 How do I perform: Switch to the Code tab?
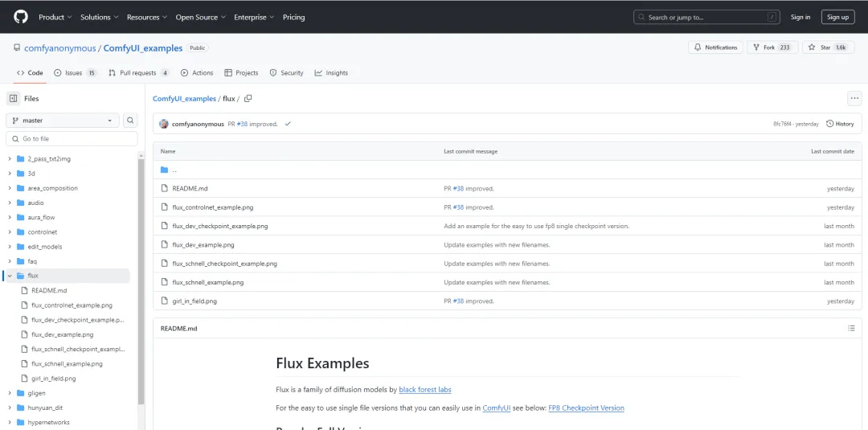[x=30, y=72]
